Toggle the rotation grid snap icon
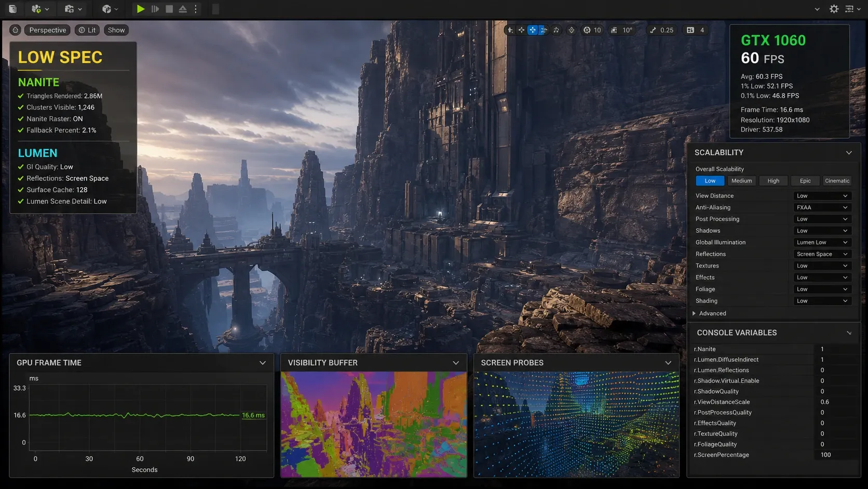This screenshot has width=868, height=489. pyautogui.click(x=614, y=30)
